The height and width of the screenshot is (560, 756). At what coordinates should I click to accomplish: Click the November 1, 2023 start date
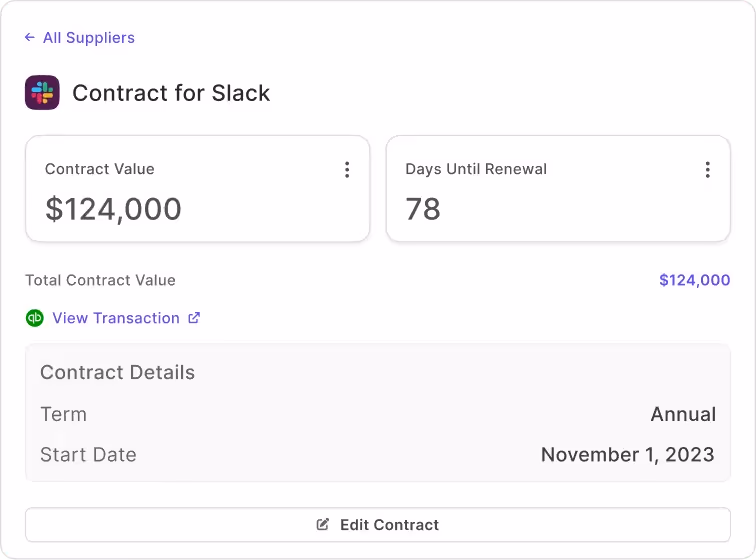(x=627, y=455)
